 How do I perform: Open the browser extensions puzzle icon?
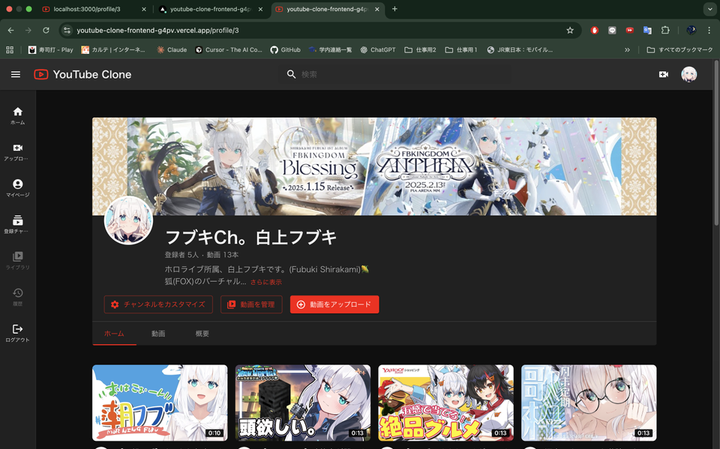[665, 30]
